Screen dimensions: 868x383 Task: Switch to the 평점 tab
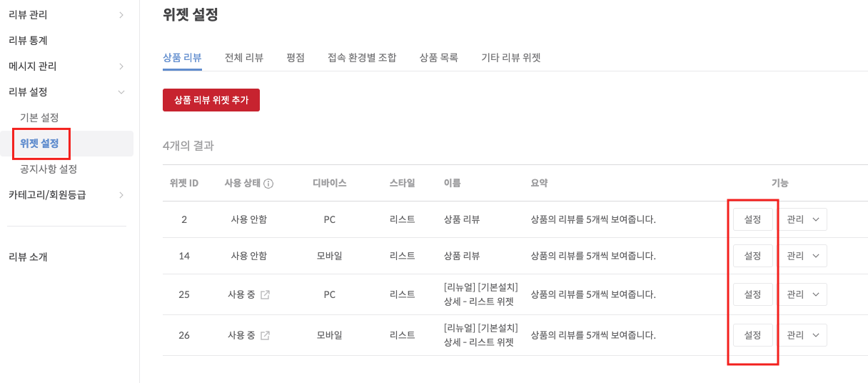[x=296, y=58]
